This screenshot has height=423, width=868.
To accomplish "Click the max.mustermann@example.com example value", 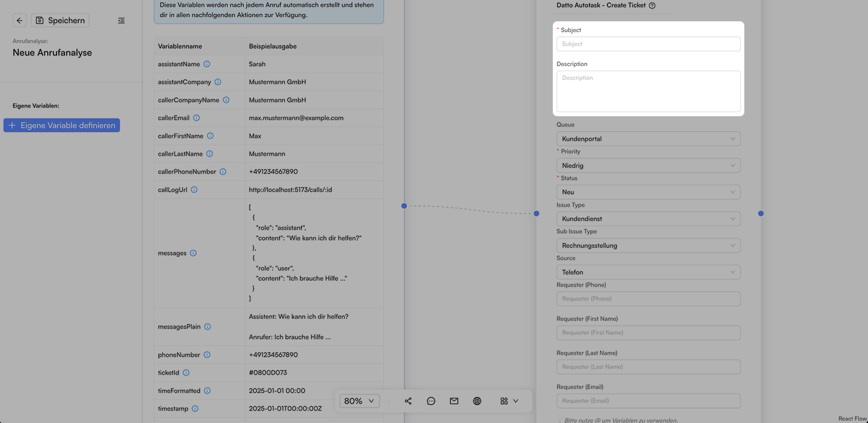I will [296, 118].
